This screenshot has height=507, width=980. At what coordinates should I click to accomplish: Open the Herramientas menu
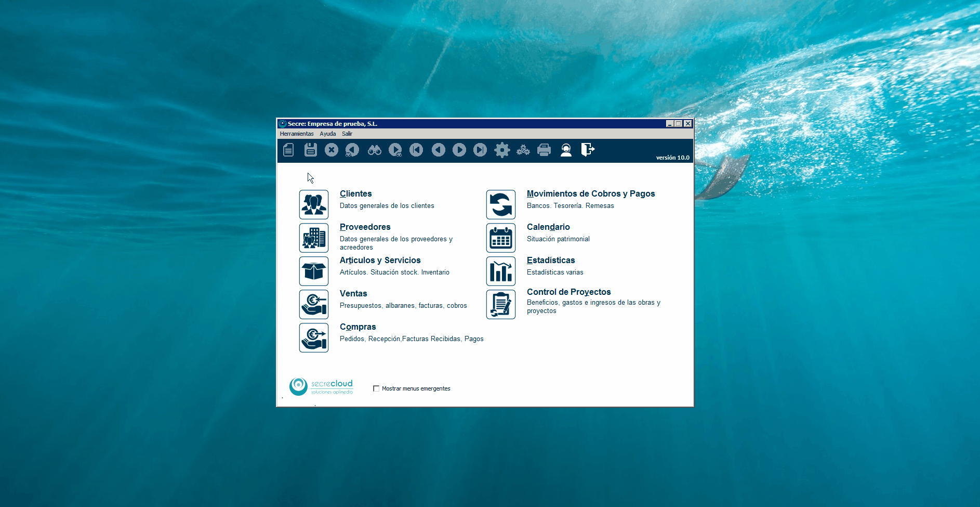click(297, 134)
